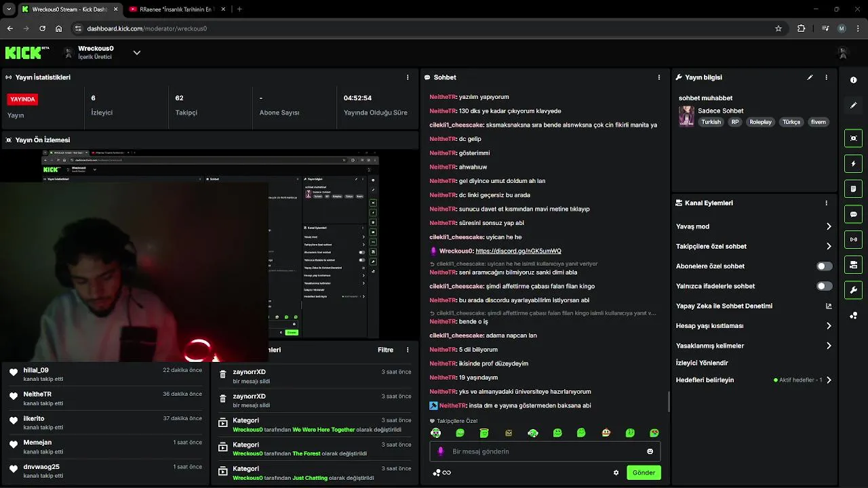Toggle Yalnızca ifadelerle sohbet switch
The image size is (868, 488).
824,286
